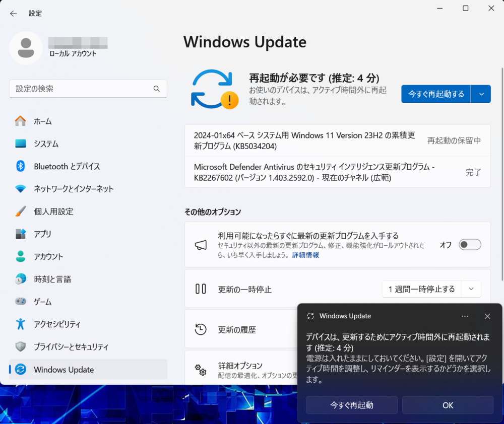
Task: Open the notification's more options menu
Action: tap(464, 316)
